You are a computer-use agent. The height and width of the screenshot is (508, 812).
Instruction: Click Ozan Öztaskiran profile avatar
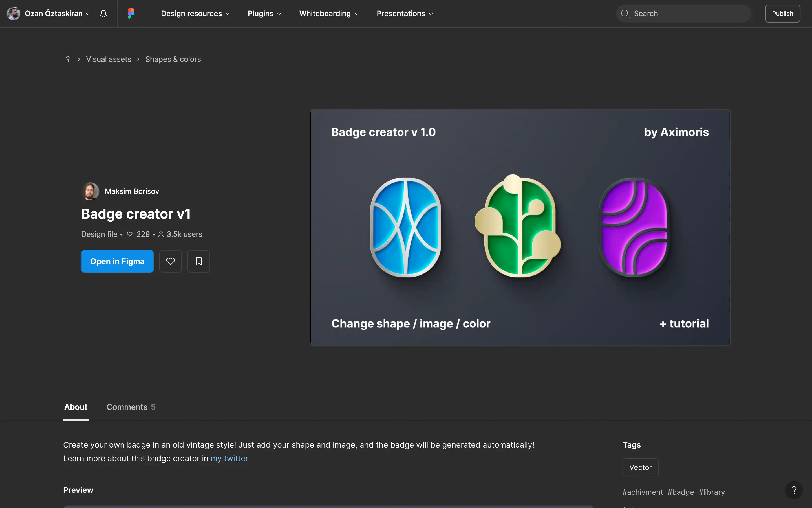tap(14, 14)
